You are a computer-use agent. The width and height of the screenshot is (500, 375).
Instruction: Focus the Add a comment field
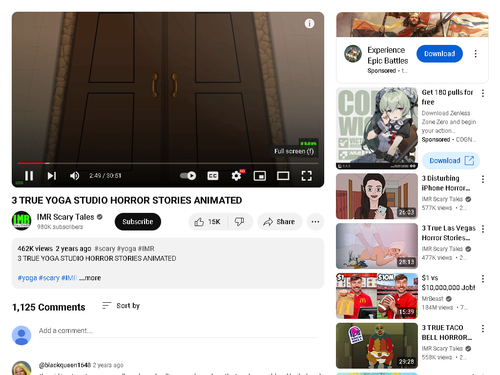tap(177, 331)
